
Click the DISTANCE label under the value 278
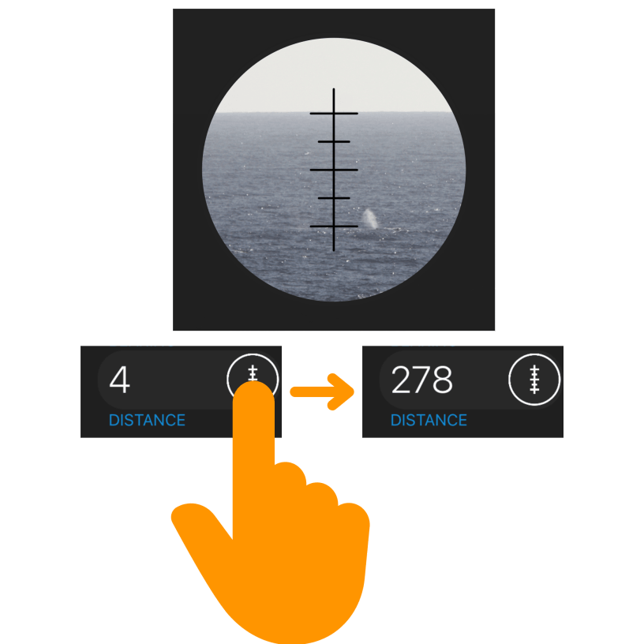click(429, 420)
